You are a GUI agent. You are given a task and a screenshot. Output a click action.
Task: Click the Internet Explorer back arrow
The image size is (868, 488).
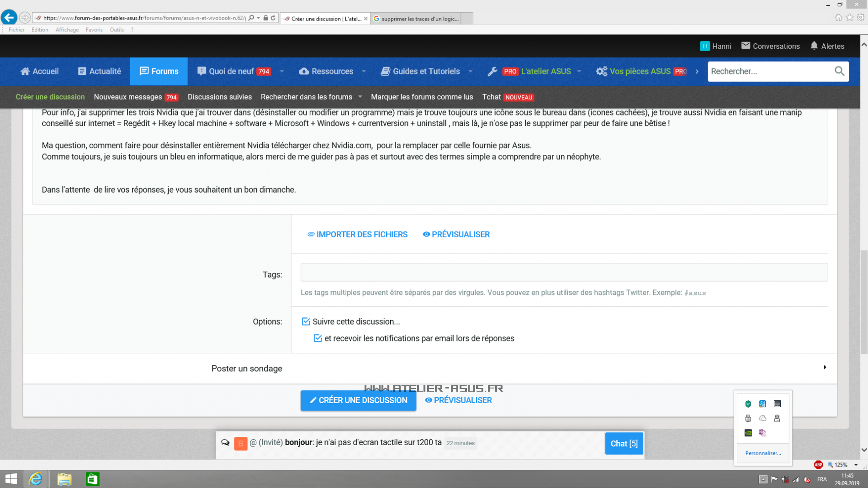pos(9,18)
